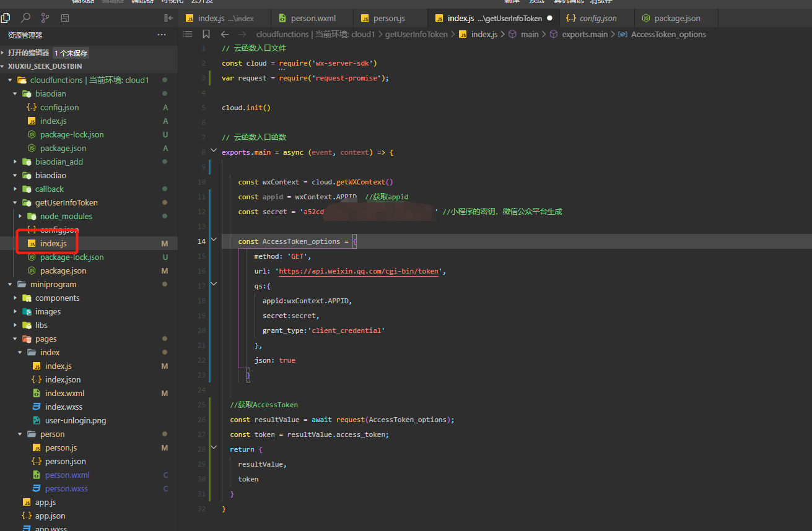The width and height of the screenshot is (812, 531).
Task: Fold the qs object at line 17
Action: [x=214, y=284]
